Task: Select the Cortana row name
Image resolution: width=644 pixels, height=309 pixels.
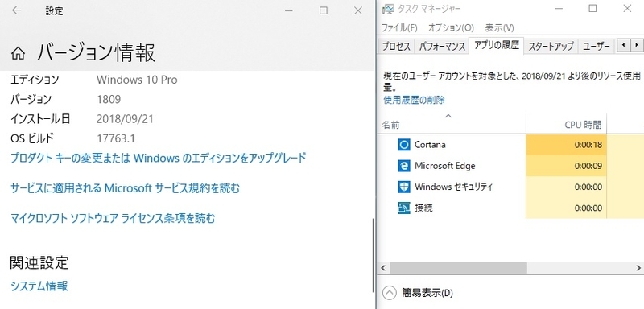Action: coord(430,145)
